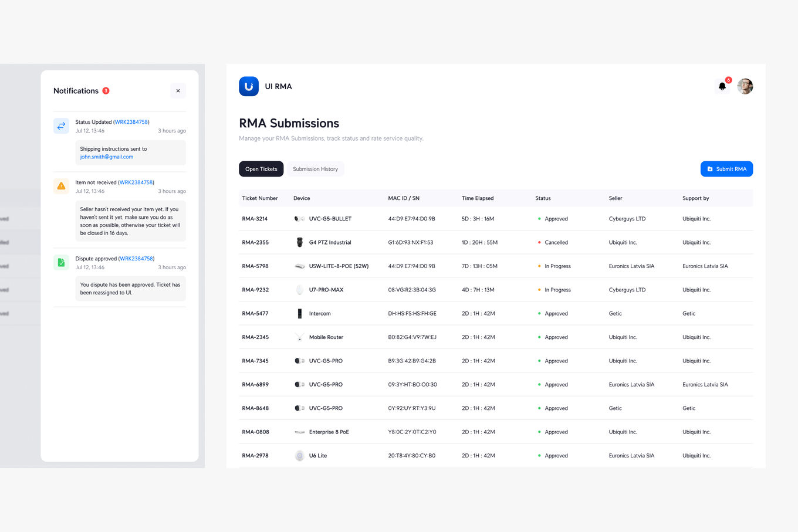Click U6 Lite device icon
The width and height of the screenshot is (798, 532).
(299, 456)
